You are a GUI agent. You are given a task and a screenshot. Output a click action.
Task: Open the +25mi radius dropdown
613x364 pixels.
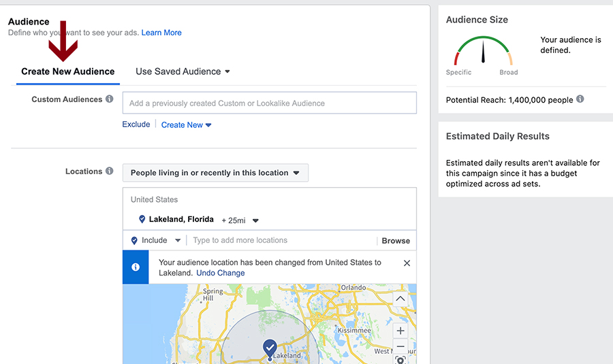coord(240,220)
